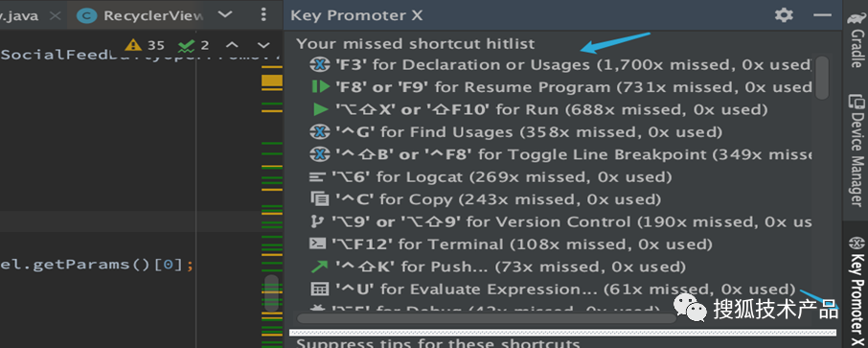The height and width of the screenshot is (348, 868).
Task: Click the Logcat icon in the hitlist
Action: click(x=317, y=177)
